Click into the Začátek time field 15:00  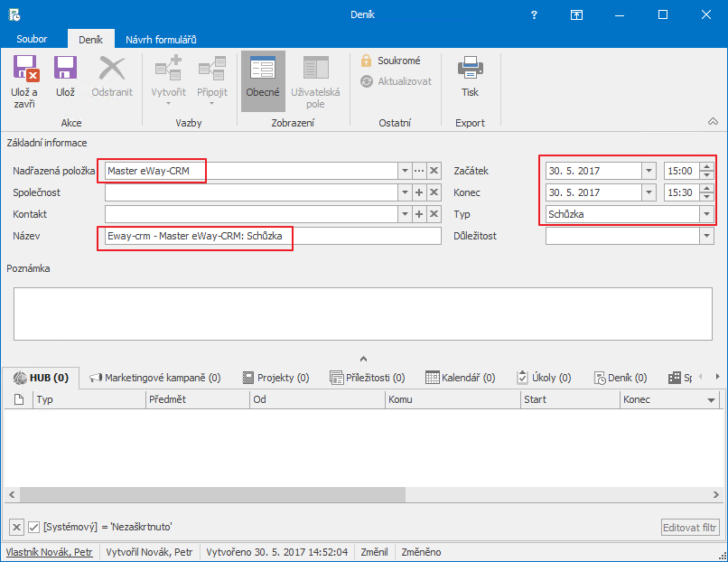click(682, 171)
